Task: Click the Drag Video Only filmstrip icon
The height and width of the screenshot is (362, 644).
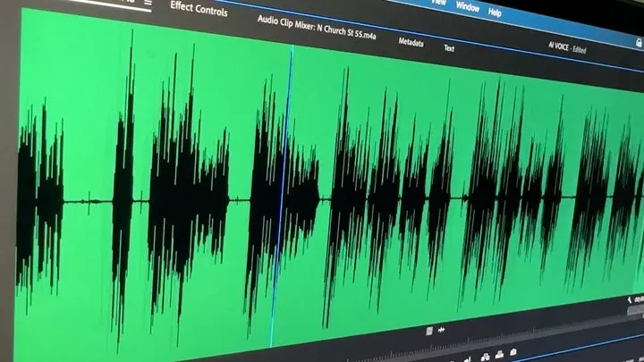Action: (429, 331)
